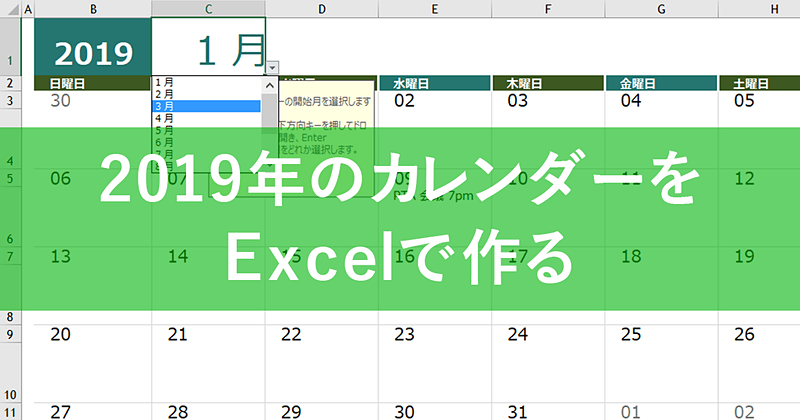Select row 9 header
Screen dimensions: 800x420
point(10,334)
